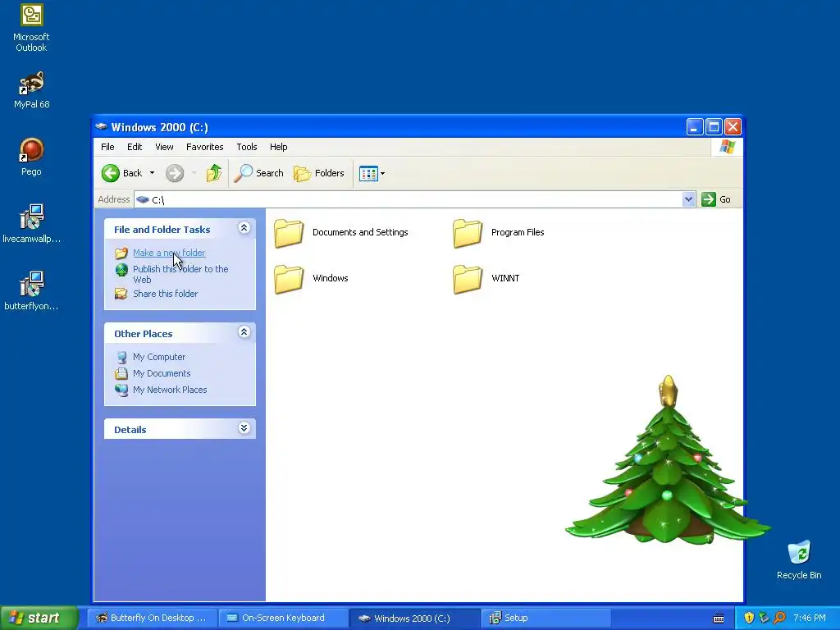Open the File menu
The width and height of the screenshot is (840, 630).
click(107, 147)
